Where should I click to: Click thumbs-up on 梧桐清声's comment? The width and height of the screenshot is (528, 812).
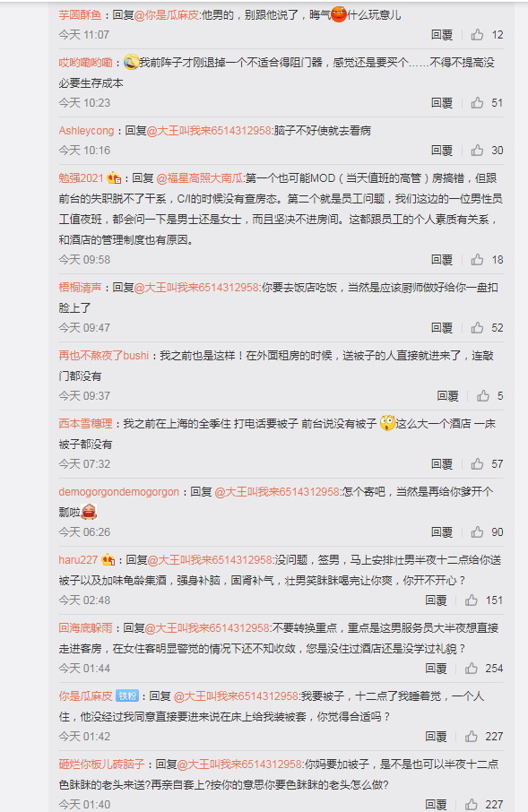(477, 328)
